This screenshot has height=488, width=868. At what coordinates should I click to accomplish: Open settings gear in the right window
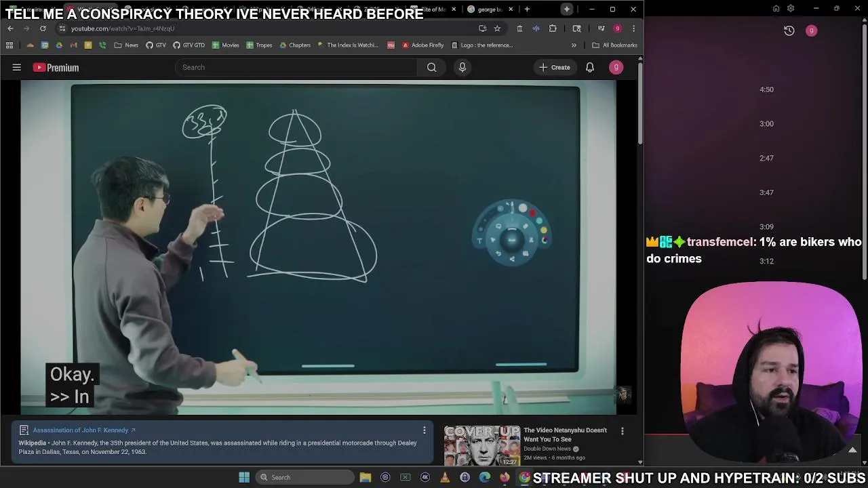791,9
